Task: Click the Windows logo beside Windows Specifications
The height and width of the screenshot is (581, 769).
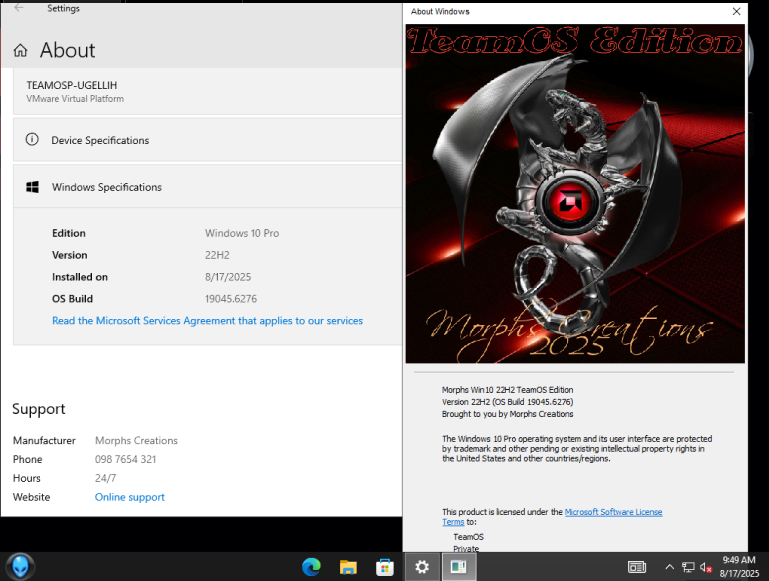Action: point(32,187)
